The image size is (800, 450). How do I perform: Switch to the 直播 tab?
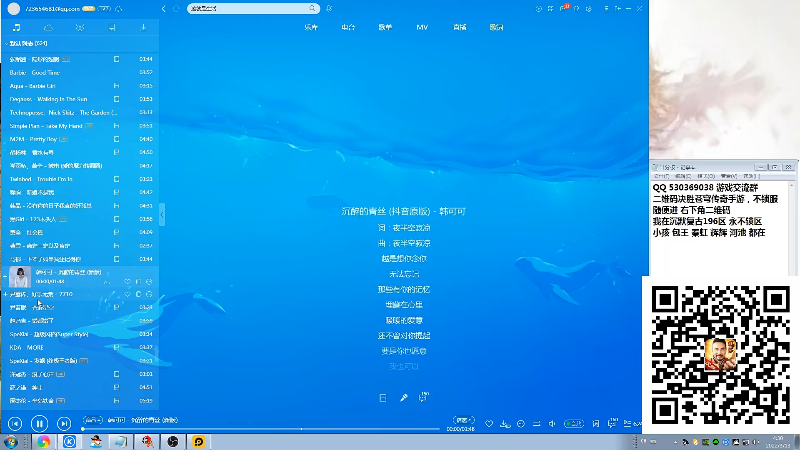[460, 28]
